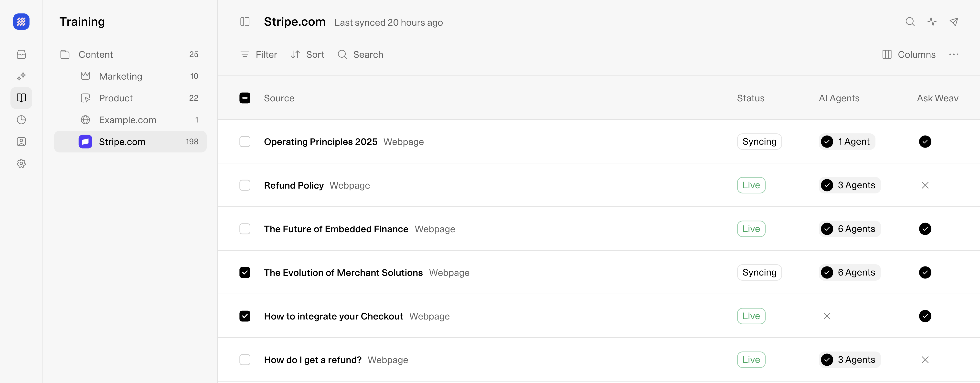Click the Search field in toolbar

coord(360,54)
